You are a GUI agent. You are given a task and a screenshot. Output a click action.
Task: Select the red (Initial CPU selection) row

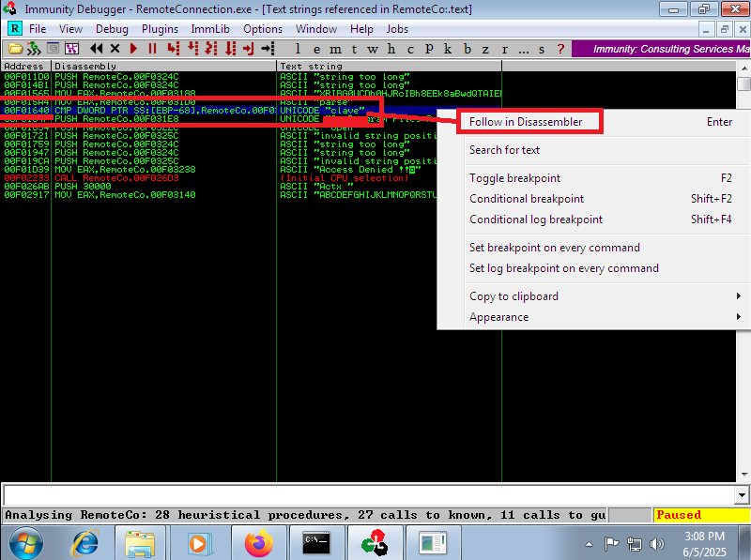pos(221,178)
